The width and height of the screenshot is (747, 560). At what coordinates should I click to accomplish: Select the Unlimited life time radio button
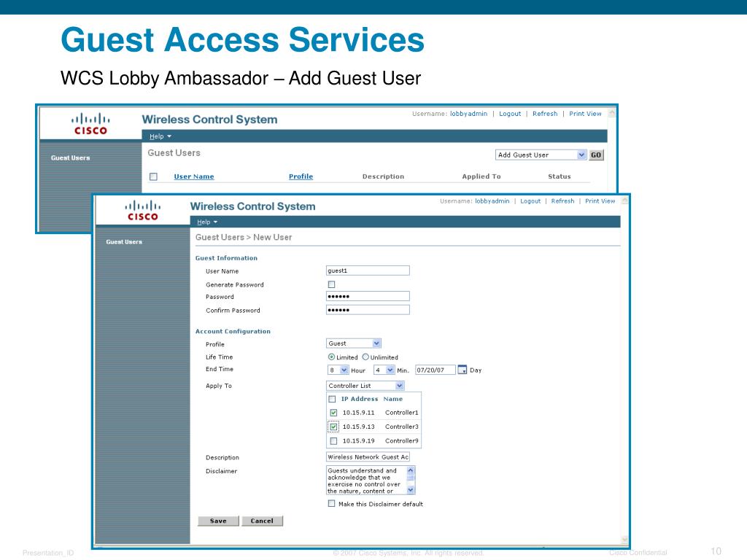pyautogui.click(x=365, y=357)
